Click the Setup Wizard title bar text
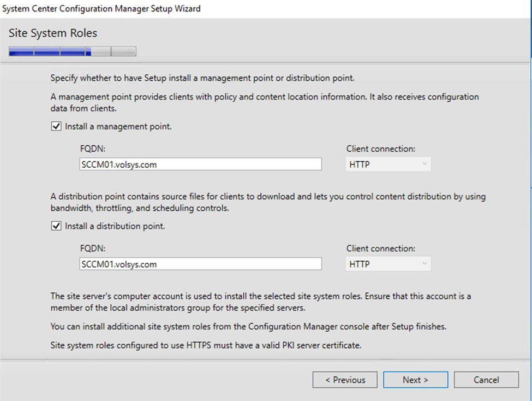Viewport: 532px width, 401px height. (101, 9)
